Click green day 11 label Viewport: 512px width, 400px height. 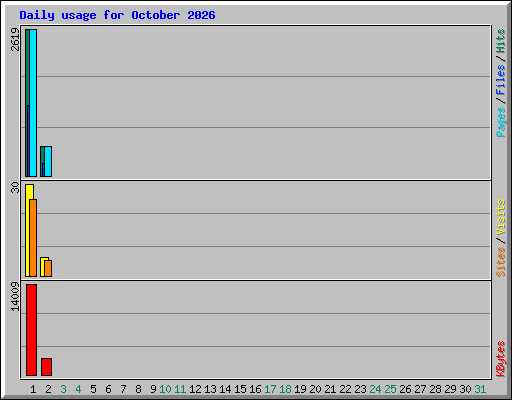[180, 389]
